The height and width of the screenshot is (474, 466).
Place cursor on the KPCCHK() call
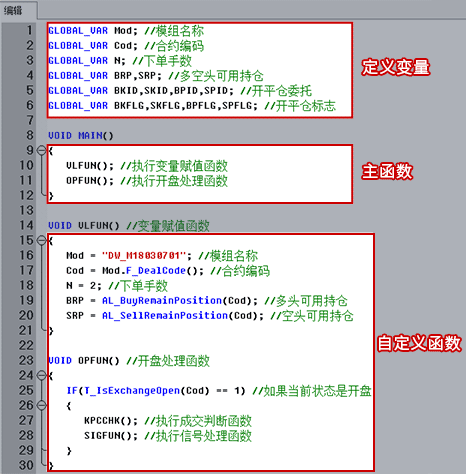(x=111, y=421)
